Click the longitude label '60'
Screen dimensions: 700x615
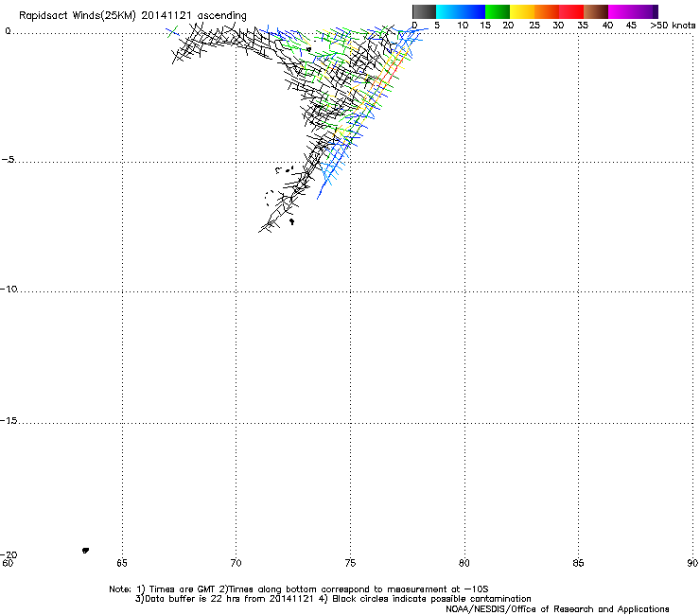(x=8, y=563)
